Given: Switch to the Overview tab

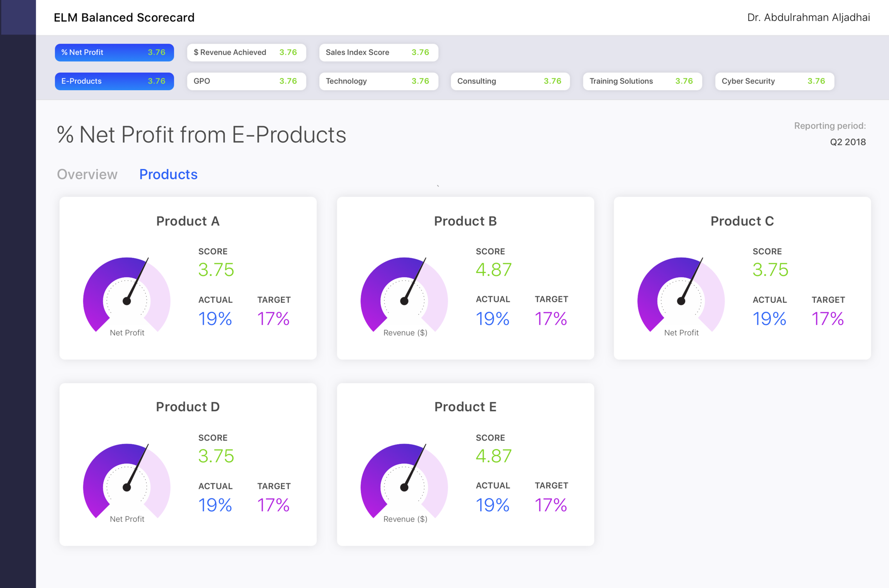Looking at the screenshot, I should pos(87,174).
